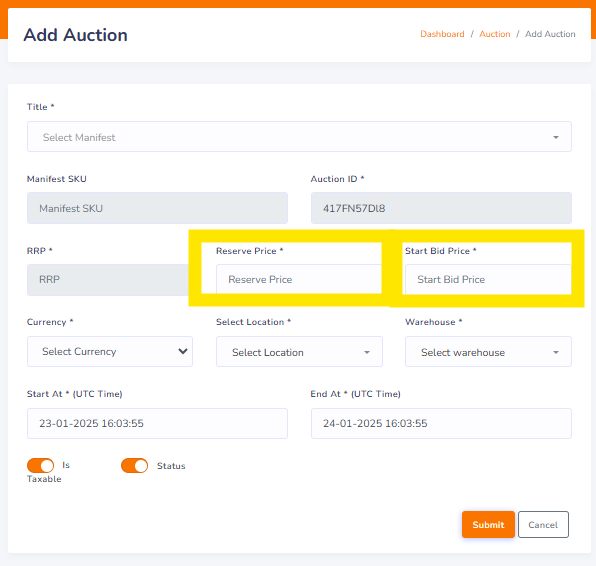
Task: Open the Select warehouse dropdown
Action: pos(488,352)
